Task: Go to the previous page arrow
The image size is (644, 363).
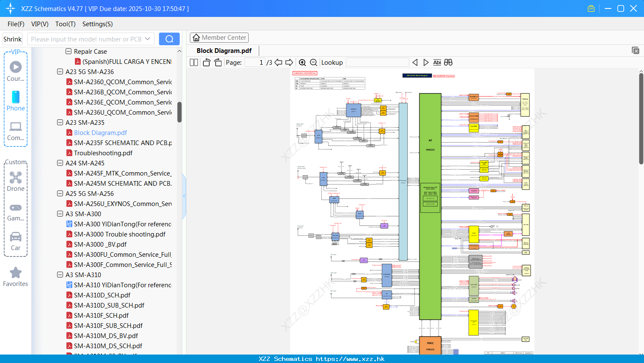Action: [278, 62]
